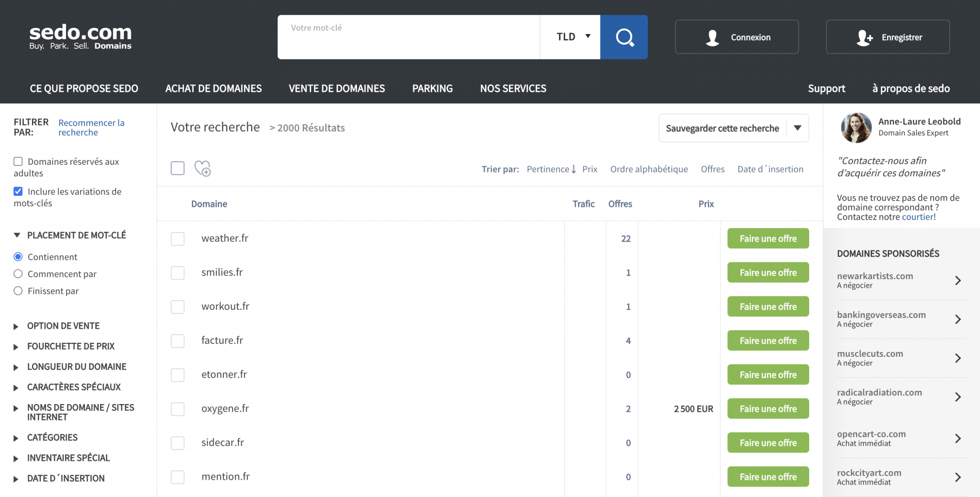Click the sedo.com logo
The height and width of the screenshot is (497, 980).
tap(80, 37)
